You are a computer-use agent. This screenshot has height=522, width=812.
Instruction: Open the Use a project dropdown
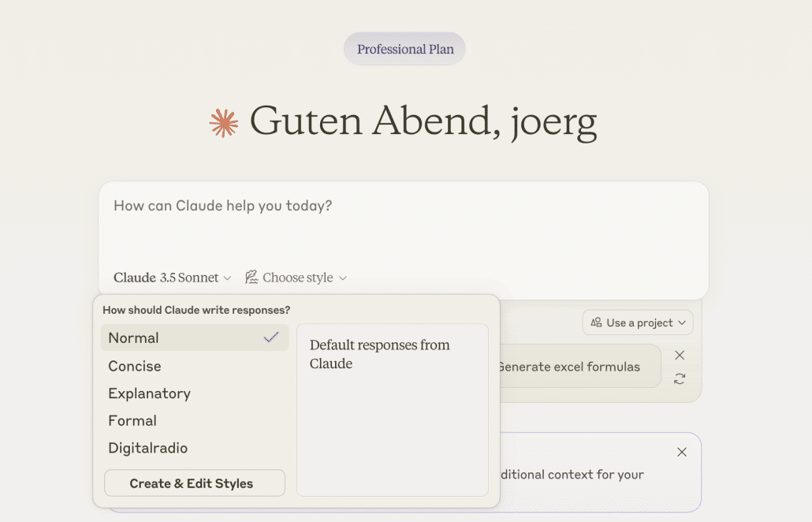tap(638, 323)
